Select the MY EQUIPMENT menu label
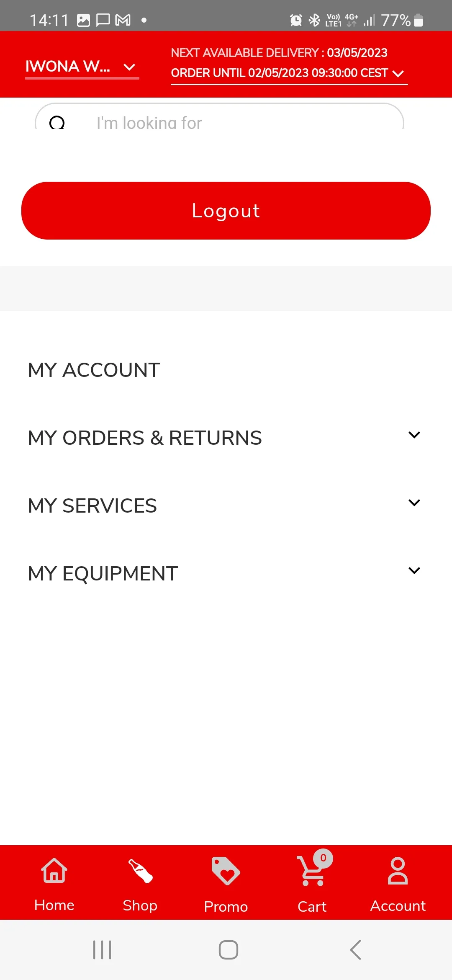 pos(103,573)
